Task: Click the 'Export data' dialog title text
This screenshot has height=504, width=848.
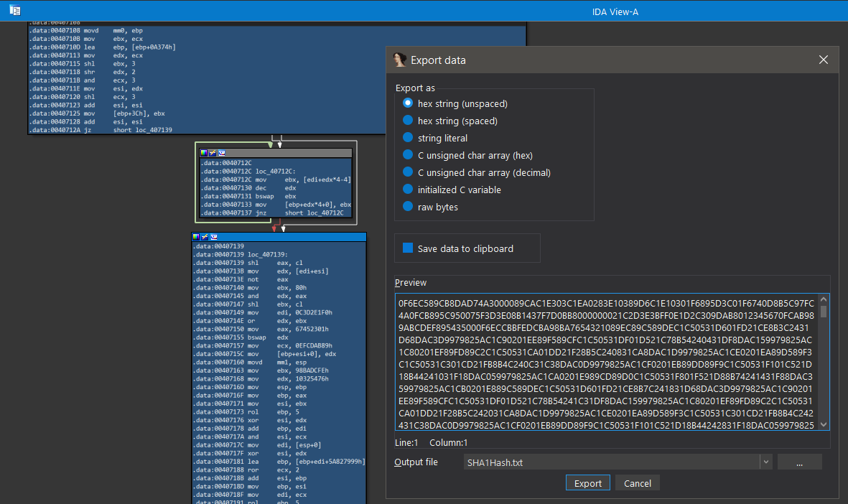Action: 438,60
